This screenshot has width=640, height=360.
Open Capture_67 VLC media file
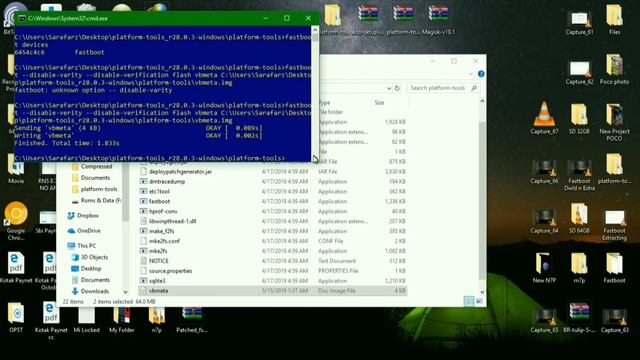click(x=544, y=118)
